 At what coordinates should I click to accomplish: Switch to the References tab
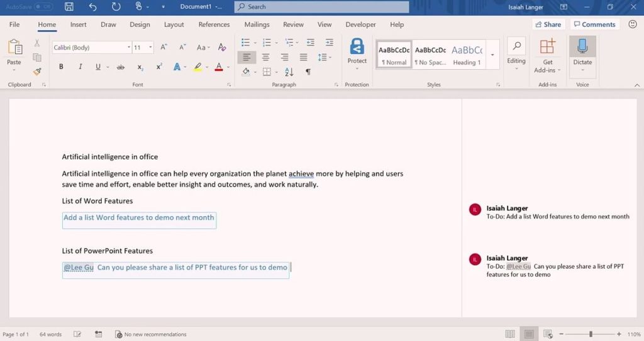[214, 24]
